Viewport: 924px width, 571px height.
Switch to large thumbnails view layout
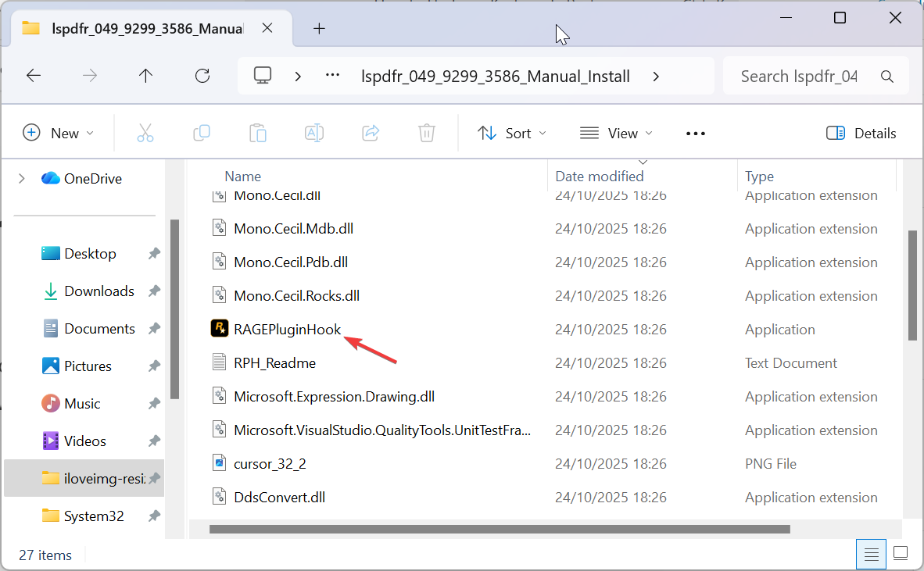pos(900,554)
